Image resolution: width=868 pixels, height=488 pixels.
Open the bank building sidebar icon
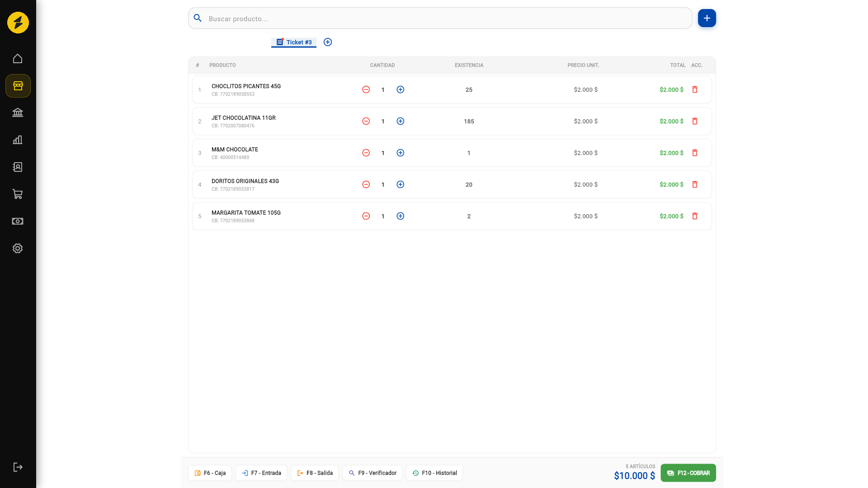18,113
